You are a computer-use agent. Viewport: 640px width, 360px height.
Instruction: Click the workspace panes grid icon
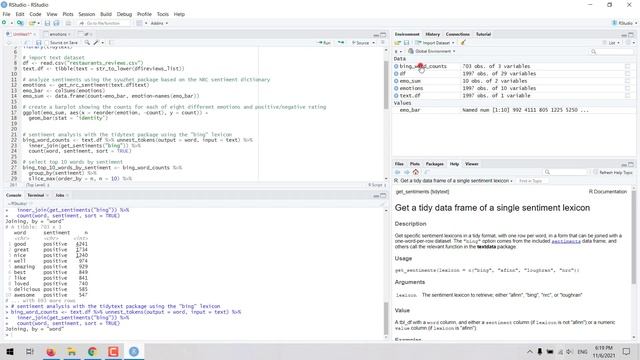(x=140, y=23)
